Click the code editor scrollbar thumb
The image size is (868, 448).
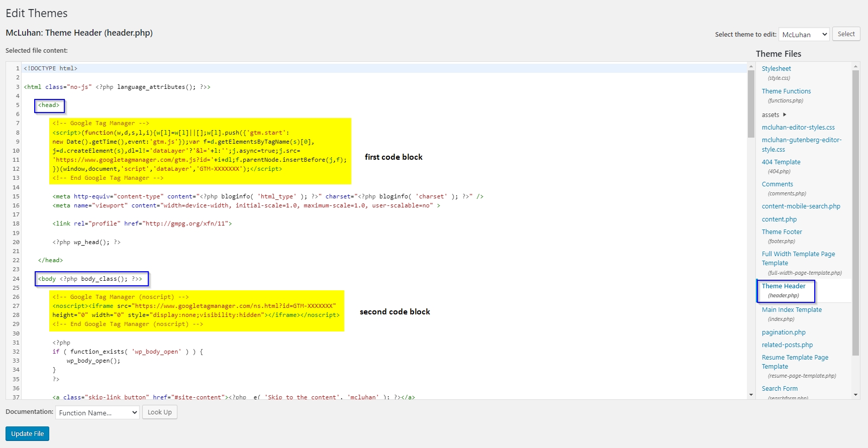751,104
